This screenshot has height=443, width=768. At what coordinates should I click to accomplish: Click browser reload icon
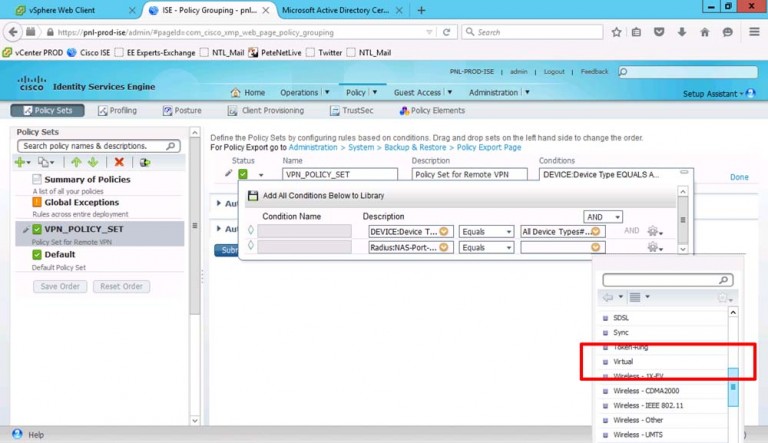(446, 32)
